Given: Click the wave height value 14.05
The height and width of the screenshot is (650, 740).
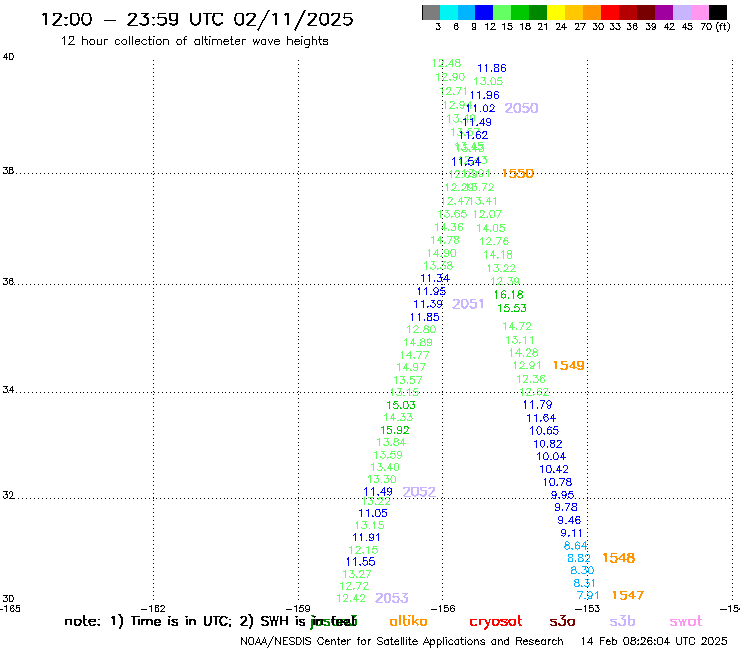Looking at the screenshot, I should [x=491, y=228].
